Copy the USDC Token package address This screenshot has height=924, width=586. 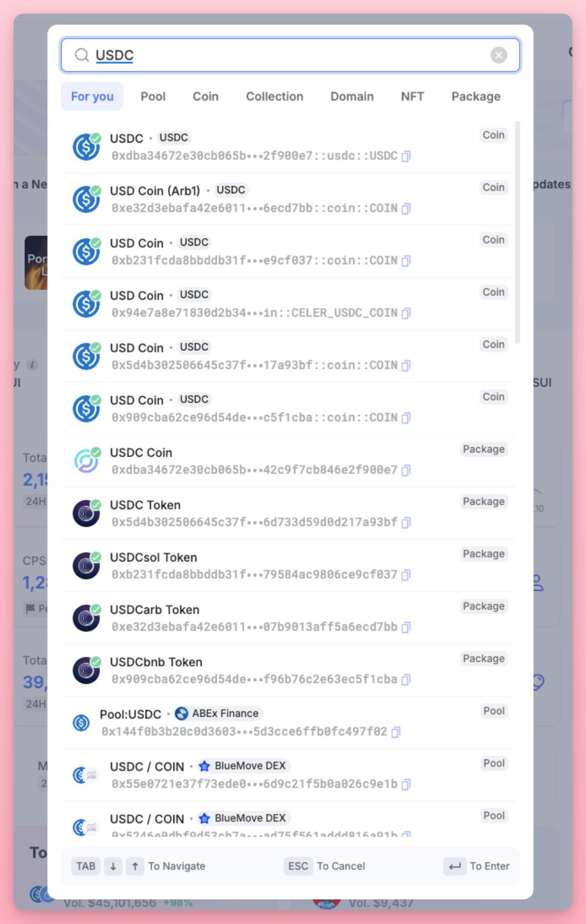coord(406,523)
